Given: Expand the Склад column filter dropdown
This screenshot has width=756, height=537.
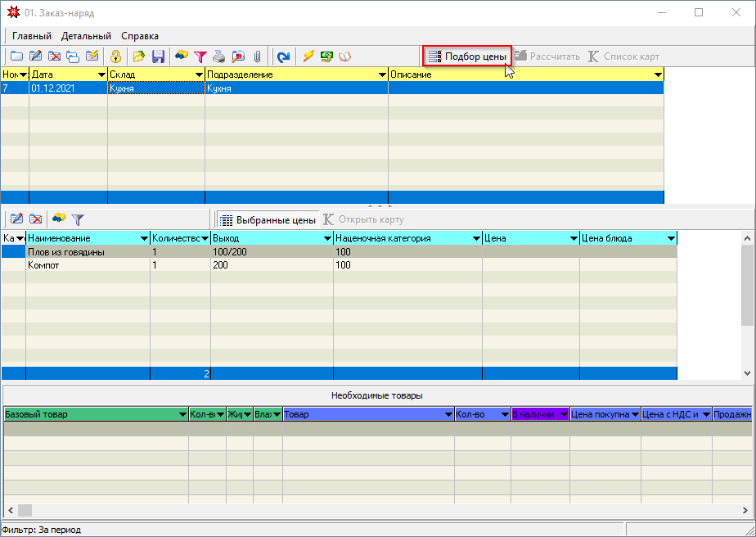Looking at the screenshot, I should click(x=198, y=74).
